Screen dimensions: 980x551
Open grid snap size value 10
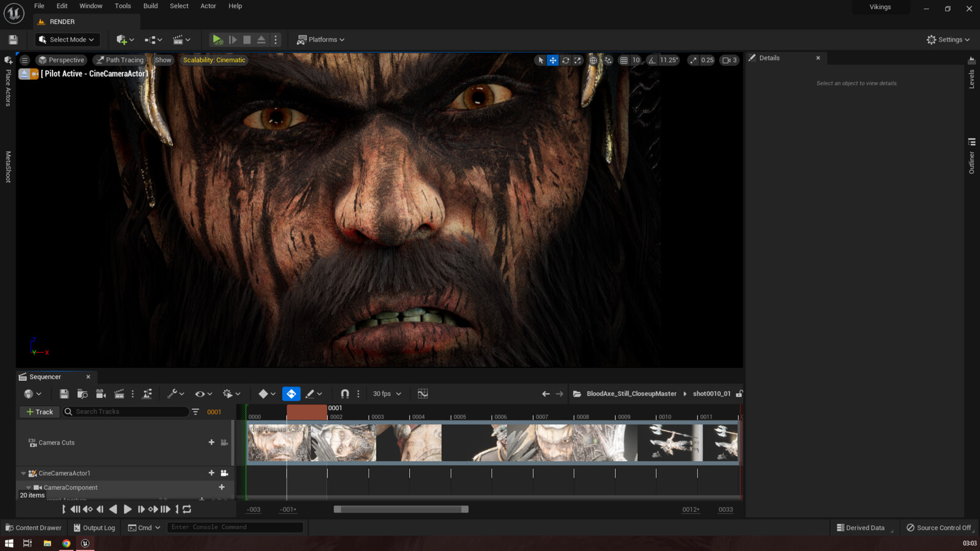[x=636, y=60]
